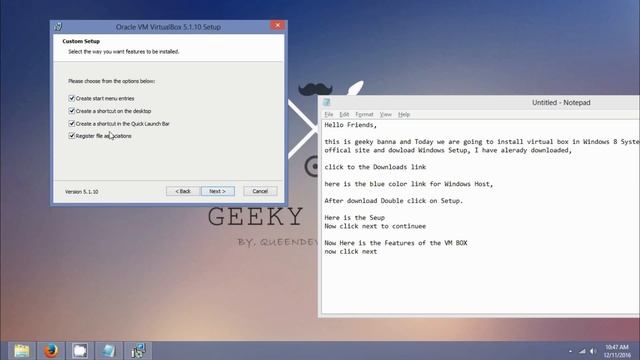Cancel the VirtualBox Setup wizard
This screenshot has height=360, width=640.
(x=260, y=191)
